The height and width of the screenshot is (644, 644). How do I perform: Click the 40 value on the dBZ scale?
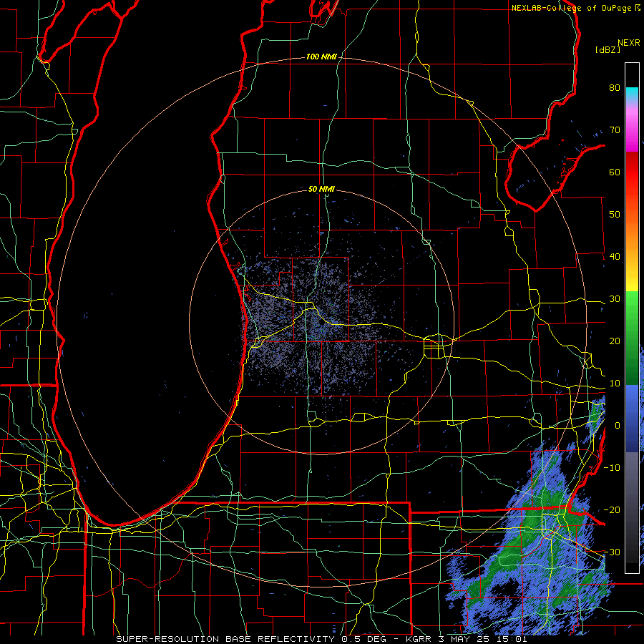click(x=615, y=257)
